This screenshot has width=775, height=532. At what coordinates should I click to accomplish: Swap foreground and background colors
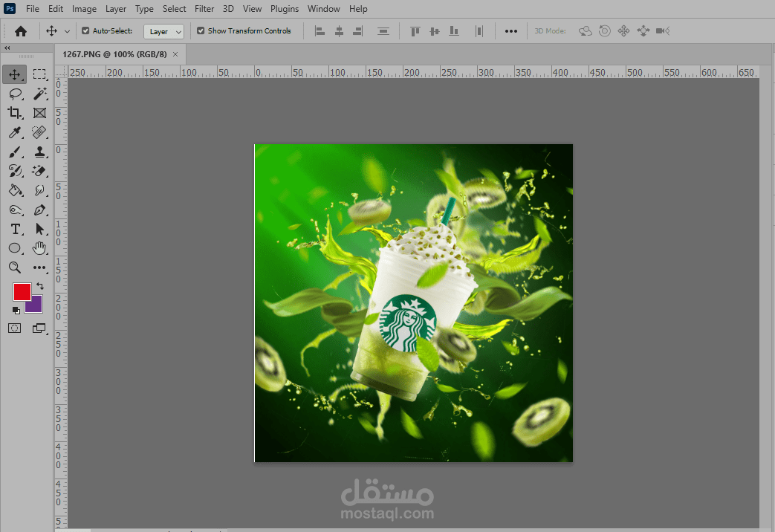40,285
